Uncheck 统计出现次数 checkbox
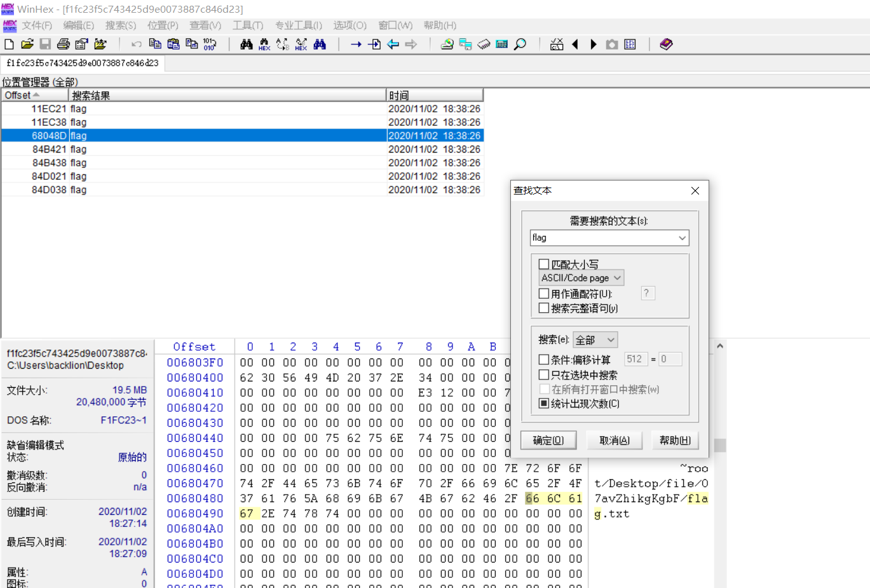Viewport: 870px width, 588px height. [544, 404]
